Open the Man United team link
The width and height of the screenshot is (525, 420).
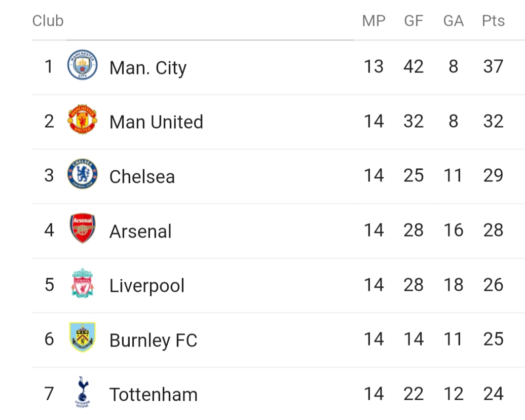point(156,122)
